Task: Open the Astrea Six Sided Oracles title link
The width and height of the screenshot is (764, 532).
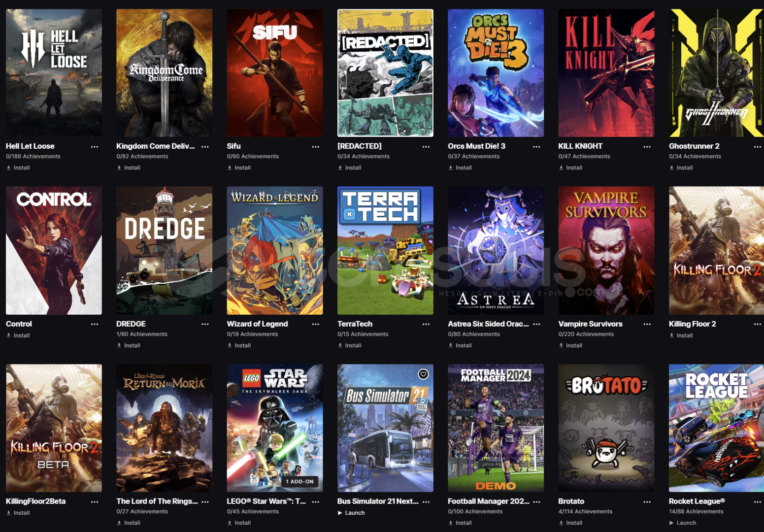Action: (x=488, y=324)
